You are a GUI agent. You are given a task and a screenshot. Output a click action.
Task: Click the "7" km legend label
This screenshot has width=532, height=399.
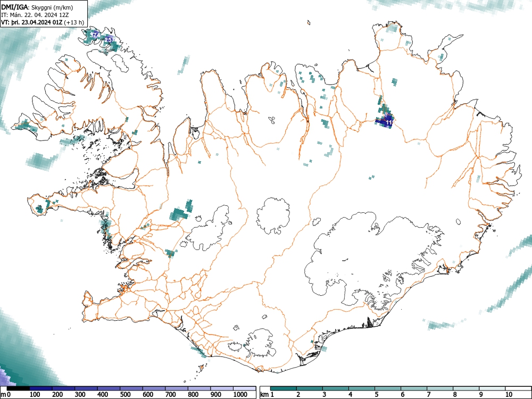click(429, 395)
